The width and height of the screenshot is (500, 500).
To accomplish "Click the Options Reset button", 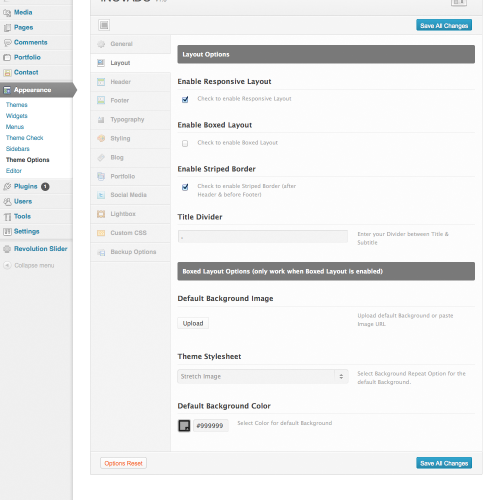I will click(123, 463).
